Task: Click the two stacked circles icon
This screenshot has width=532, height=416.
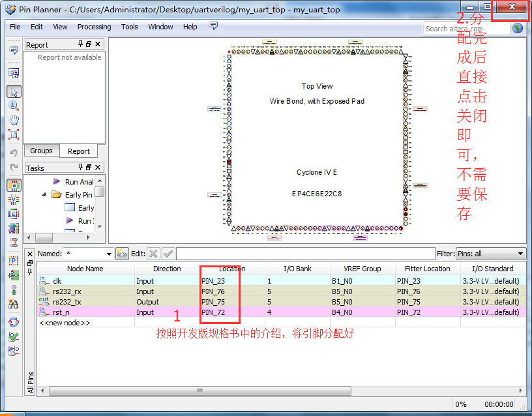Action: [14, 290]
